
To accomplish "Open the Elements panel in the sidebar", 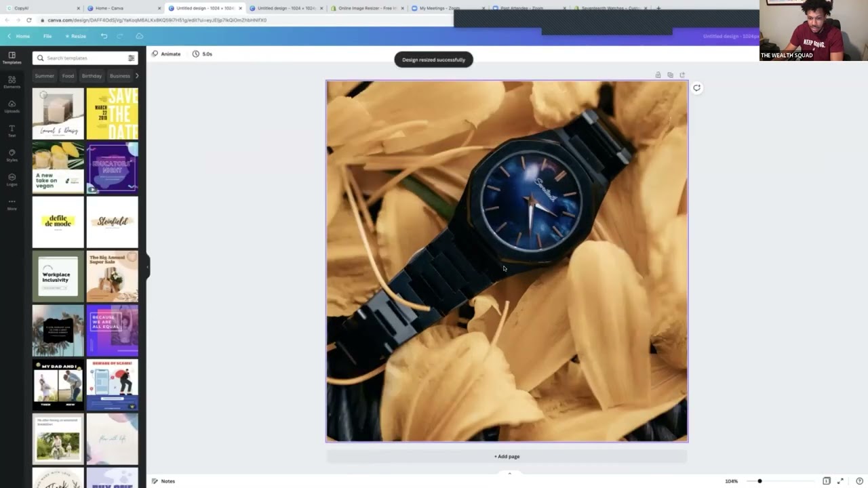I will pos(12,82).
